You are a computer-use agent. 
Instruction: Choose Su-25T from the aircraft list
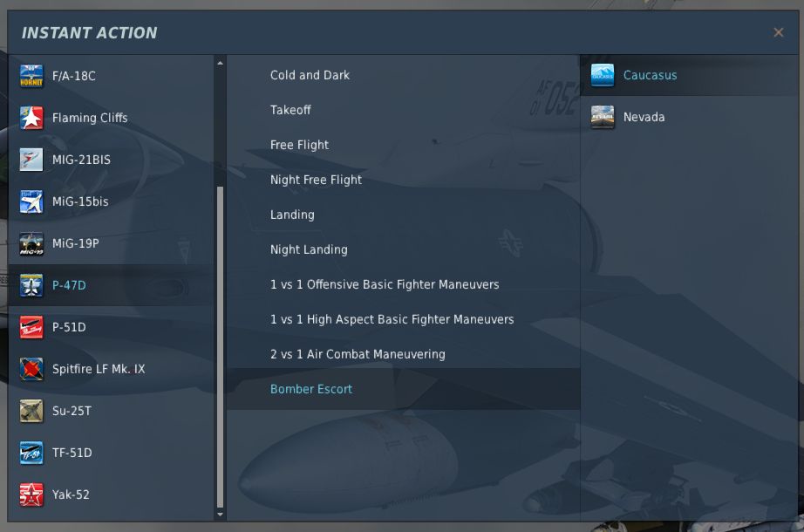click(112, 411)
